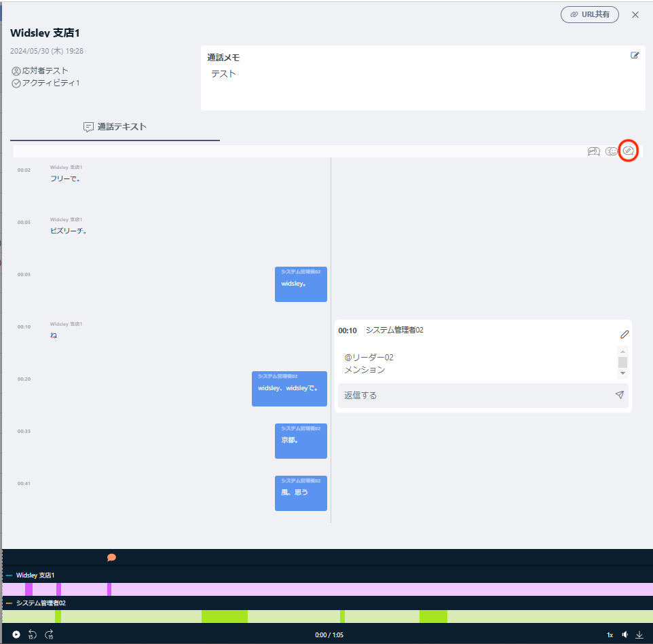Edit the 00:10 comment with pencil

pyautogui.click(x=624, y=334)
